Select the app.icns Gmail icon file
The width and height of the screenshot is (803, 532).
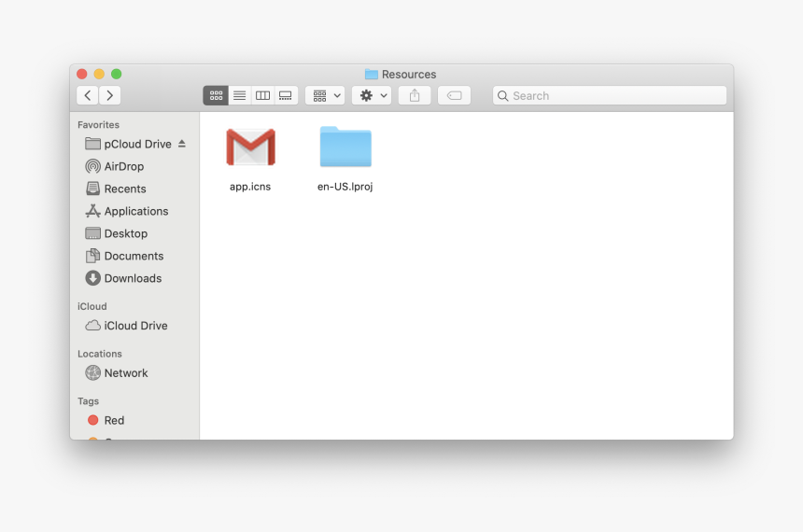[x=250, y=147]
